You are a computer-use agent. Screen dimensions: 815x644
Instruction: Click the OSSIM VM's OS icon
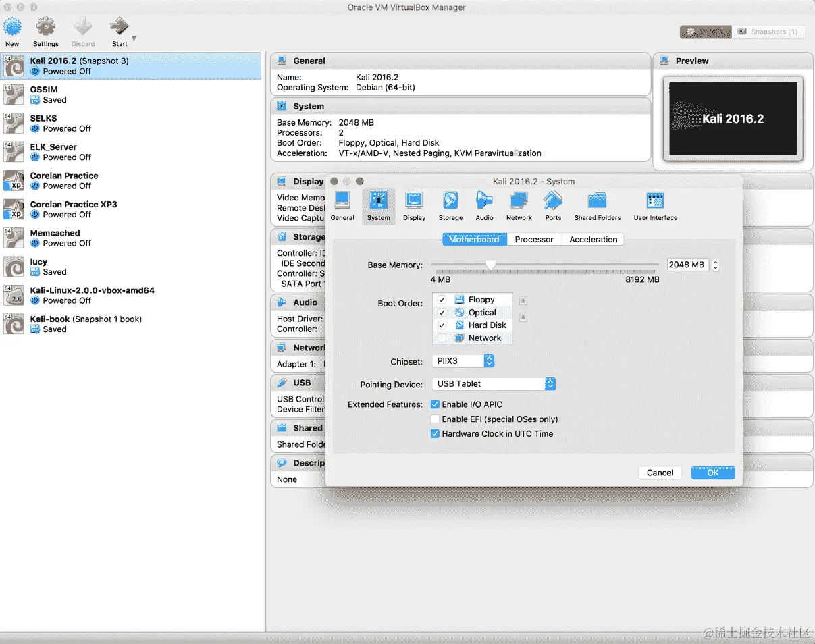click(x=14, y=95)
